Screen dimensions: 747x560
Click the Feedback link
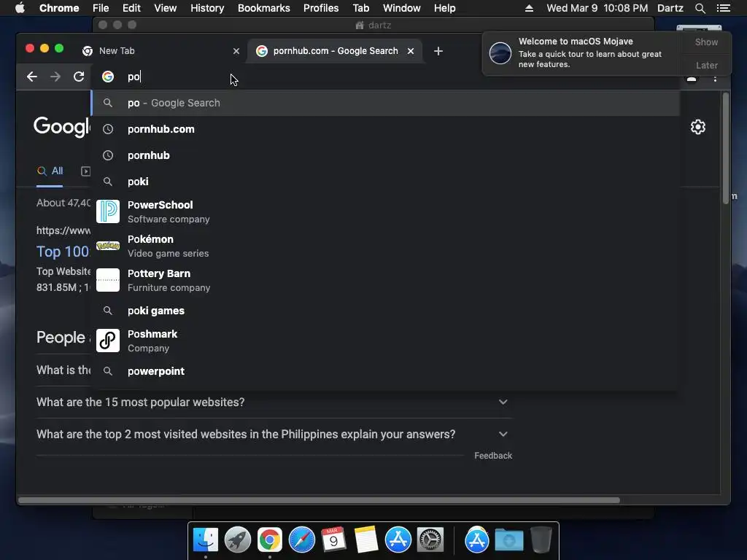pos(493,456)
